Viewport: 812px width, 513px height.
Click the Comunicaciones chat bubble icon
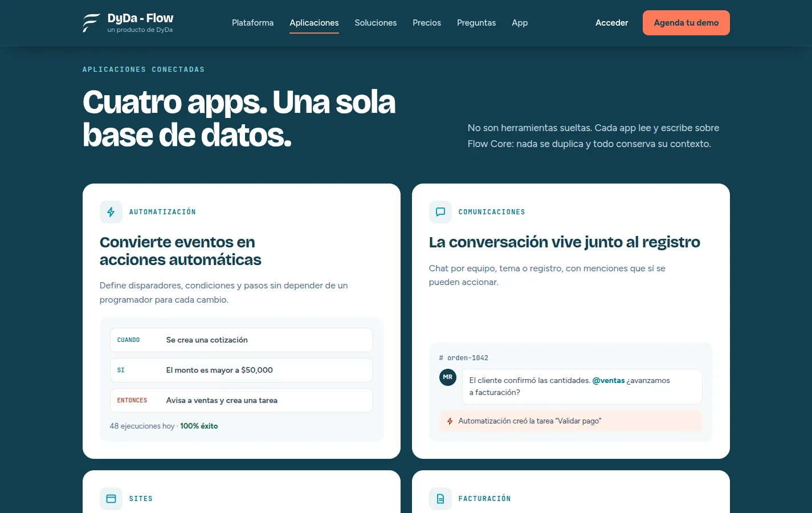coord(440,212)
